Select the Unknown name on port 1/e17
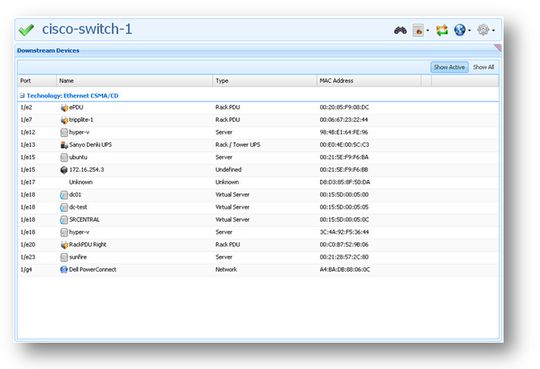 point(81,182)
